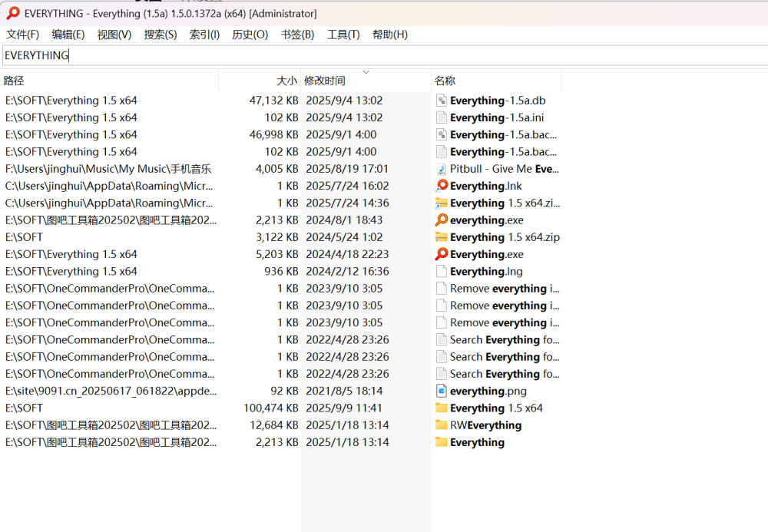Screen dimensions: 768x532
Task: Select the 102 KB 2025/9/1 backup file icon
Action: point(442,152)
